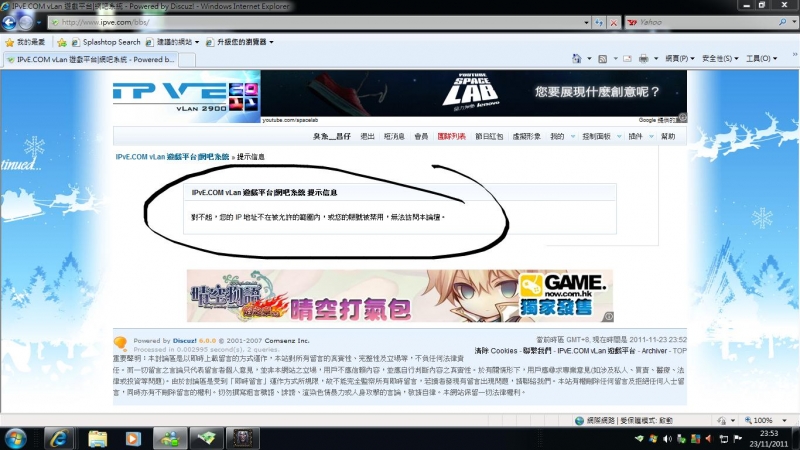Open the 虛擬形象 nav link

point(527,136)
